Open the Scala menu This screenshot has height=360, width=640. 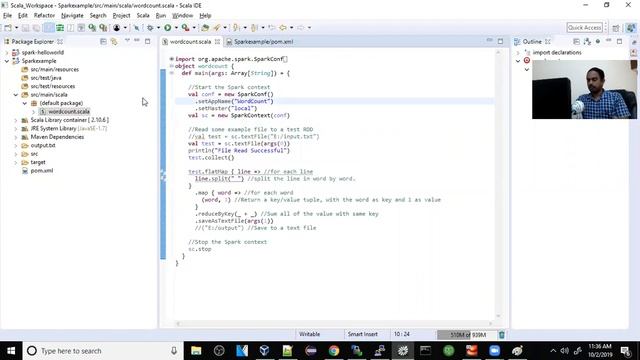tap(143, 16)
